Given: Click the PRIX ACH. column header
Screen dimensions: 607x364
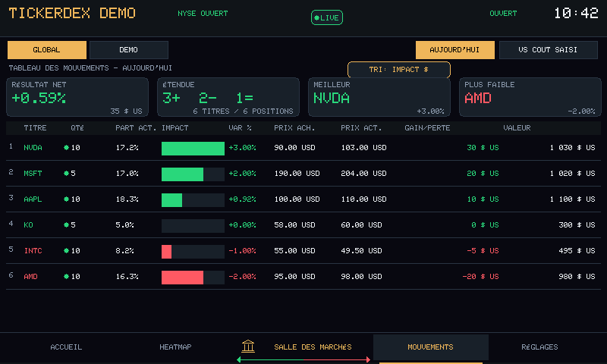Looking at the screenshot, I should coord(294,128).
